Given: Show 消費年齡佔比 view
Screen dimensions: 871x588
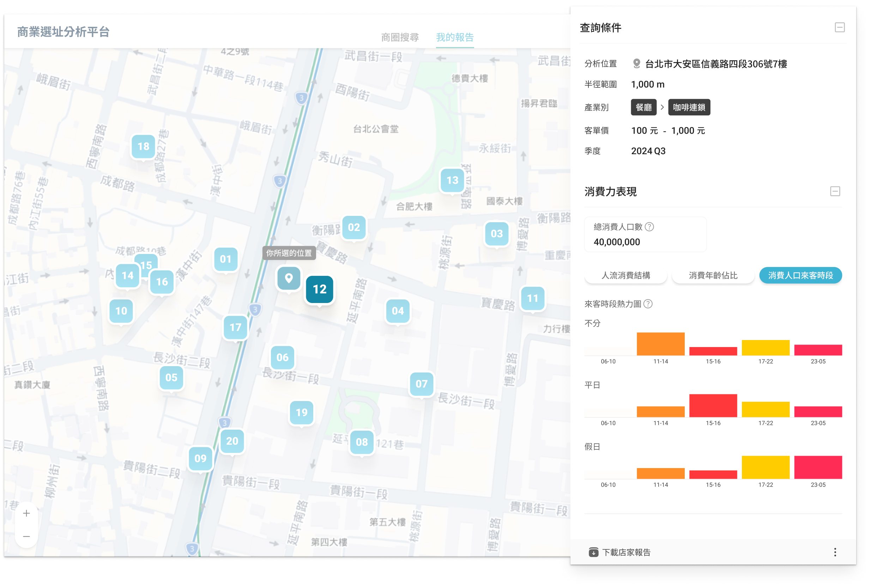Looking at the screenshot, I should [713, 275].
